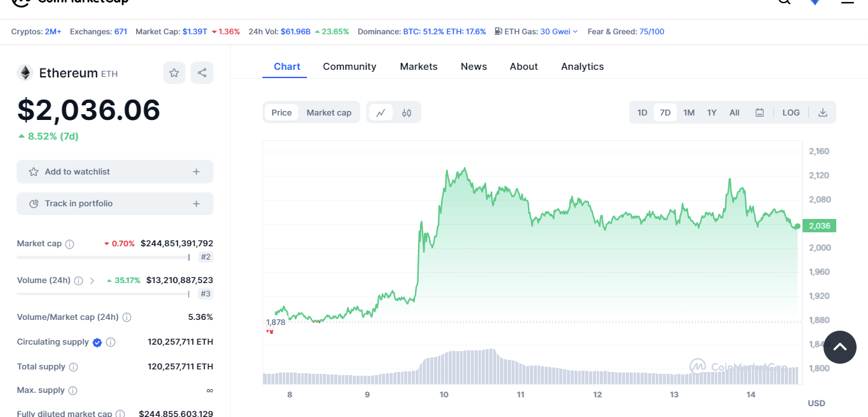Open info icon for Volume/Market cap (24h)
The height and width of the screenshot is (417, 868).
[126, 317]
